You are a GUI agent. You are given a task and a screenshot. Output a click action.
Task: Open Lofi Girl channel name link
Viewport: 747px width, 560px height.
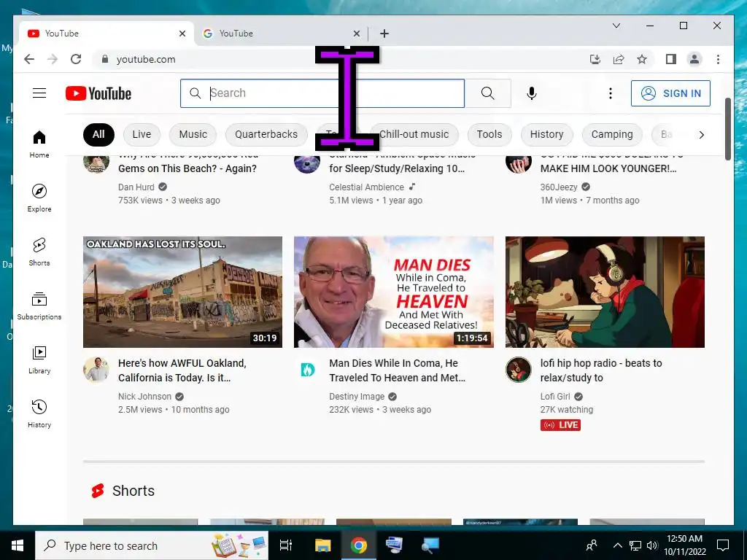pos(555,396)
